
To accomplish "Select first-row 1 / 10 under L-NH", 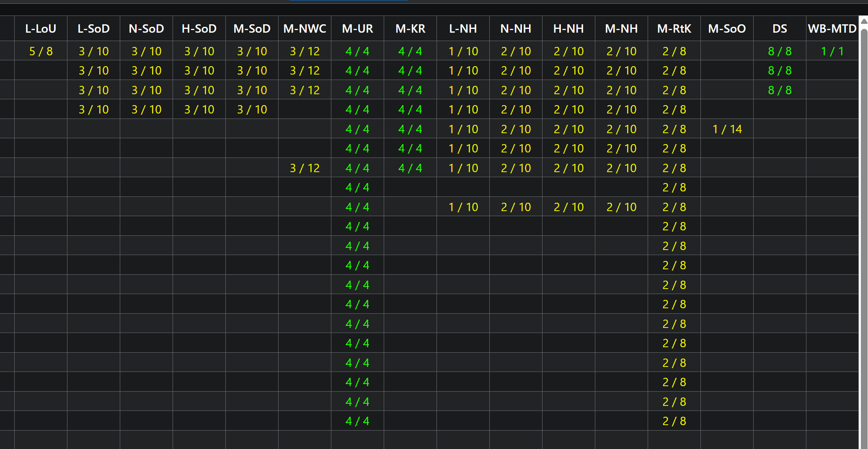I will [x=463, y=51].
